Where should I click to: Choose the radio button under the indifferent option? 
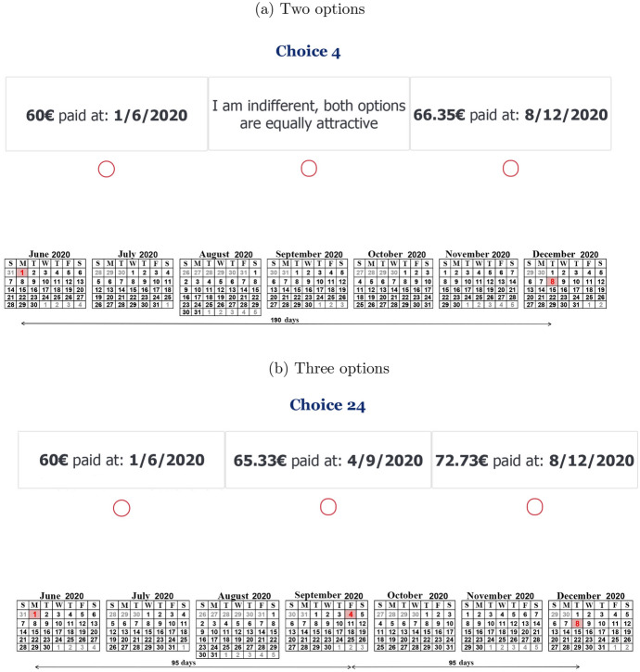[x=310, y=168]
